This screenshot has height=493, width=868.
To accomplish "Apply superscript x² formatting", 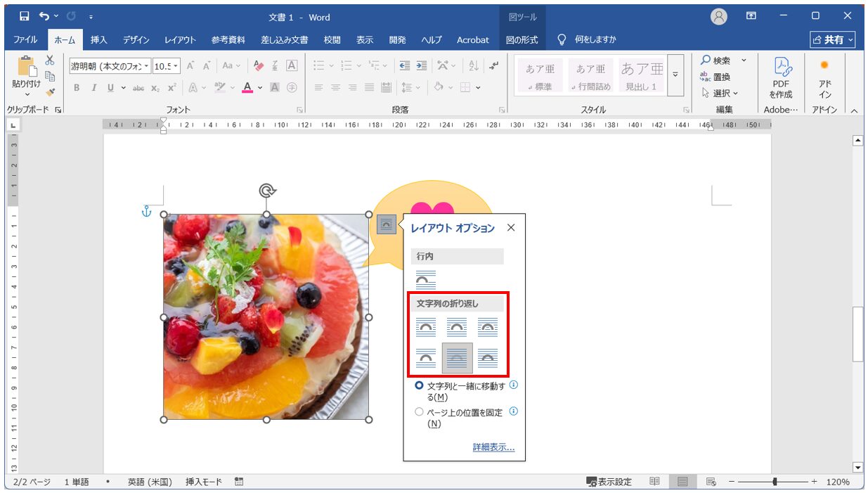I will (171, 88).
